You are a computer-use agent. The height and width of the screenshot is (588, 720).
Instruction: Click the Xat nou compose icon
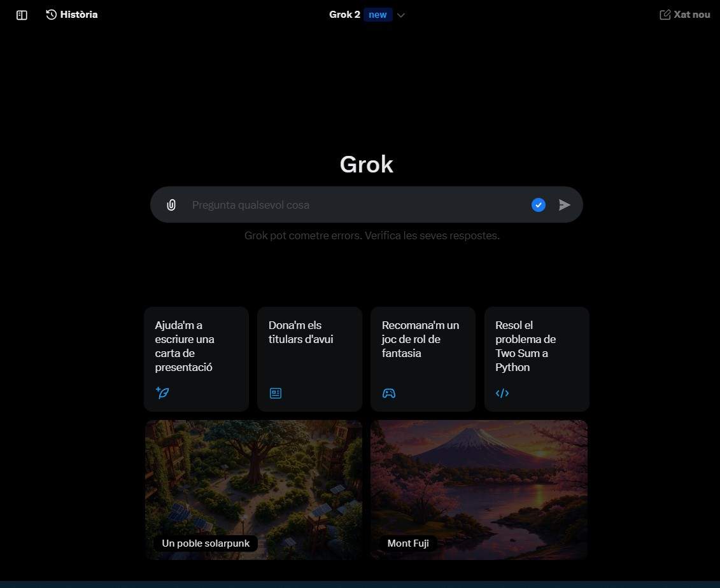(665, 15)
